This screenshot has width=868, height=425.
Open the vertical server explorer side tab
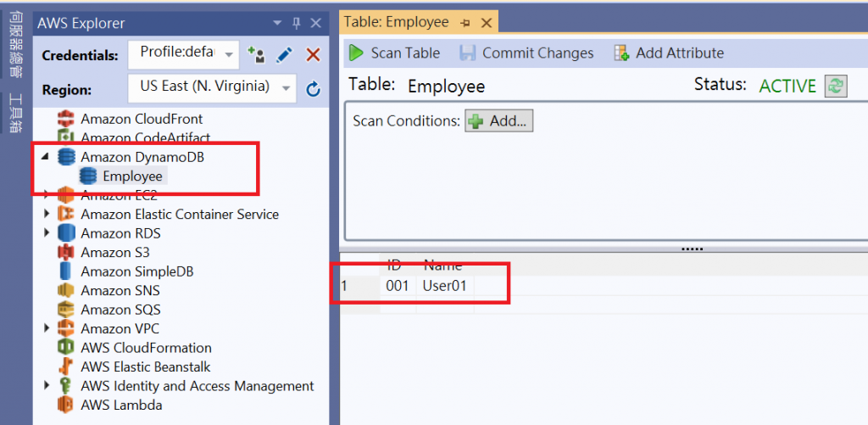16,43
